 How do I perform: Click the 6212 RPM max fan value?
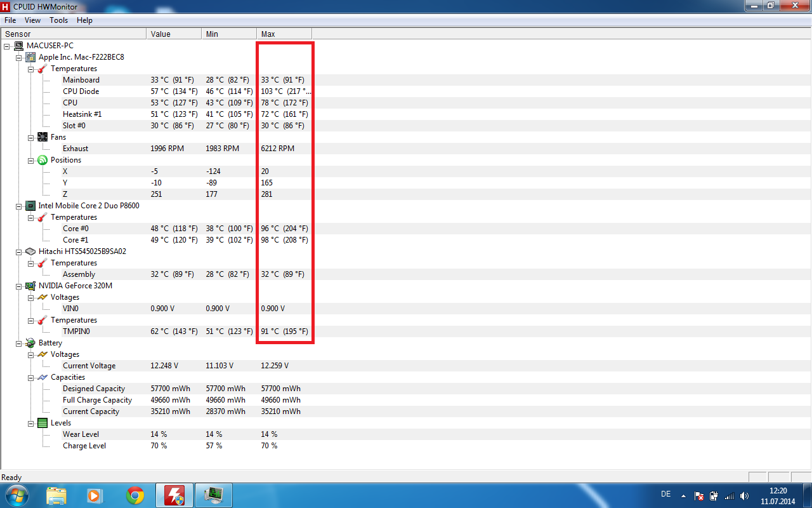click(x=278, y=149)
